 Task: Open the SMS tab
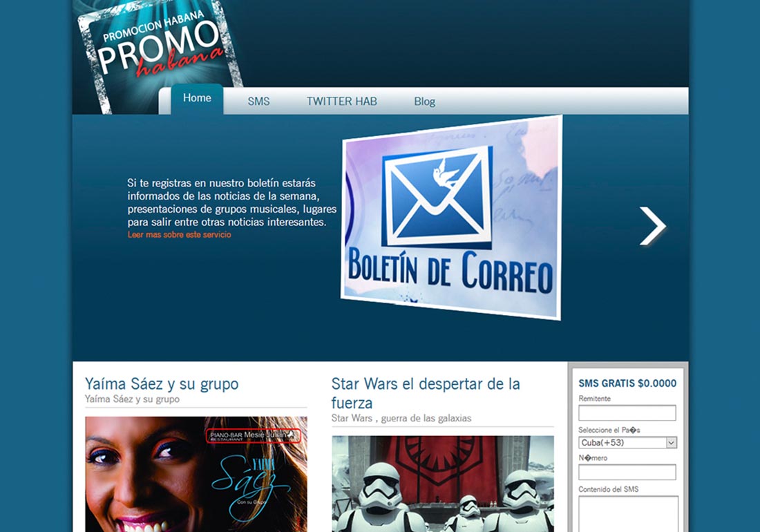click(x=258, y=102)
